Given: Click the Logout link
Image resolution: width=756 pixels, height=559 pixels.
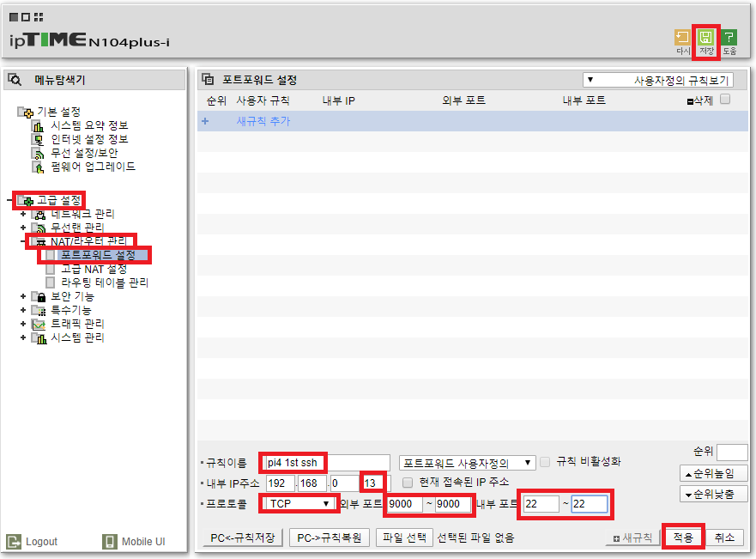Looking at the screenshot, I should click(x=41, y=542).
